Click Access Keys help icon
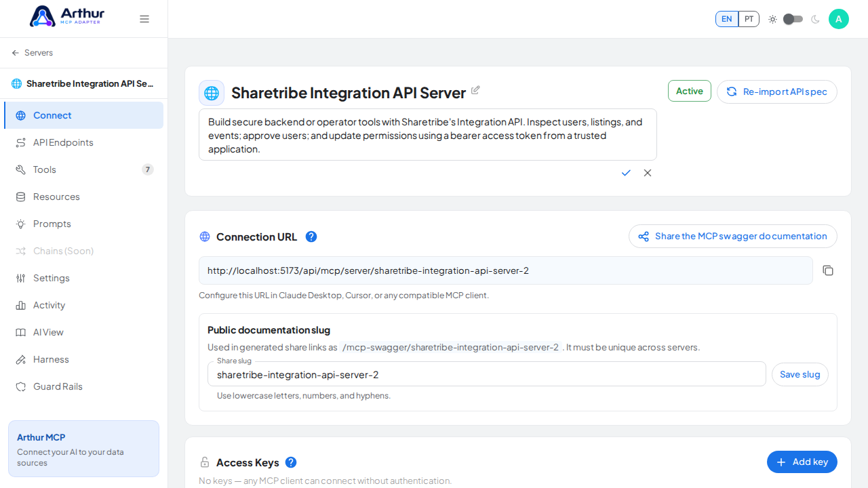The height and width of the screenshot is (488, 868). pyautogui.click(x=291, y=462)
